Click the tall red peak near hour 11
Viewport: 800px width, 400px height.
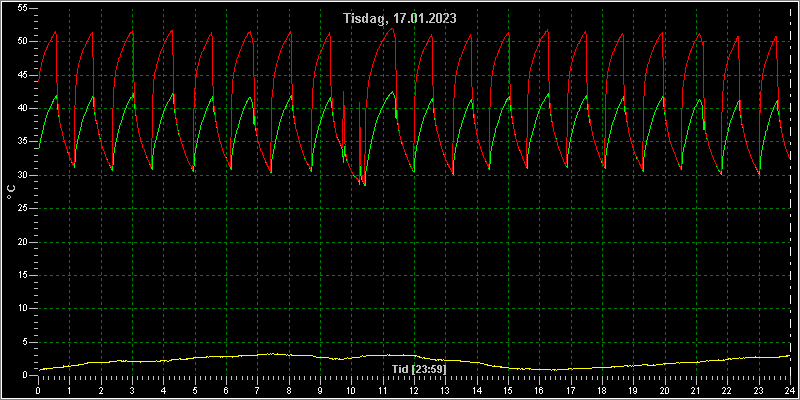391,29
